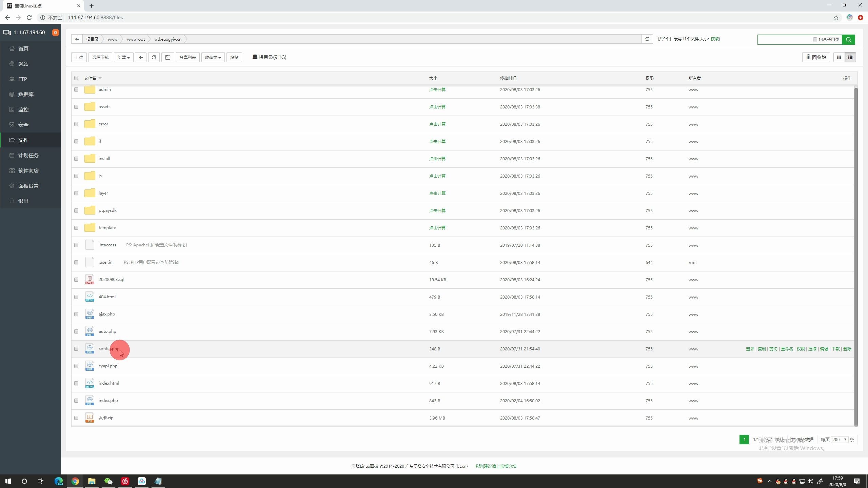Enable 包含子目录 search option
This screenshot has height=488, width=868.
[x=815, y=39]
